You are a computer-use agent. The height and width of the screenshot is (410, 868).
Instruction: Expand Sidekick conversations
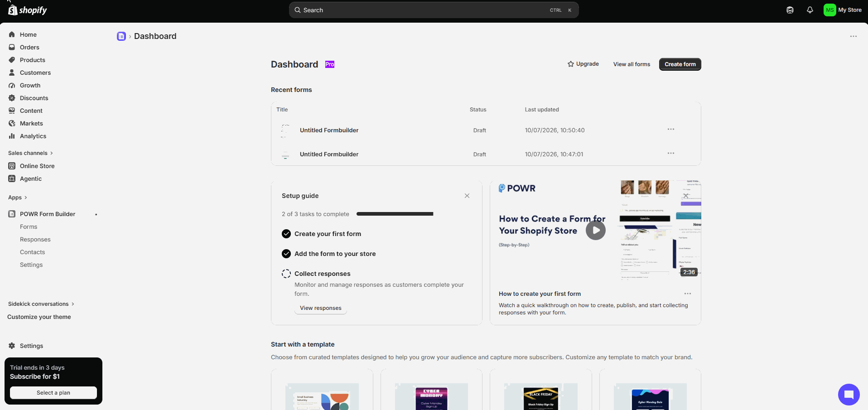pyautogui.click(x=41, y=304)
